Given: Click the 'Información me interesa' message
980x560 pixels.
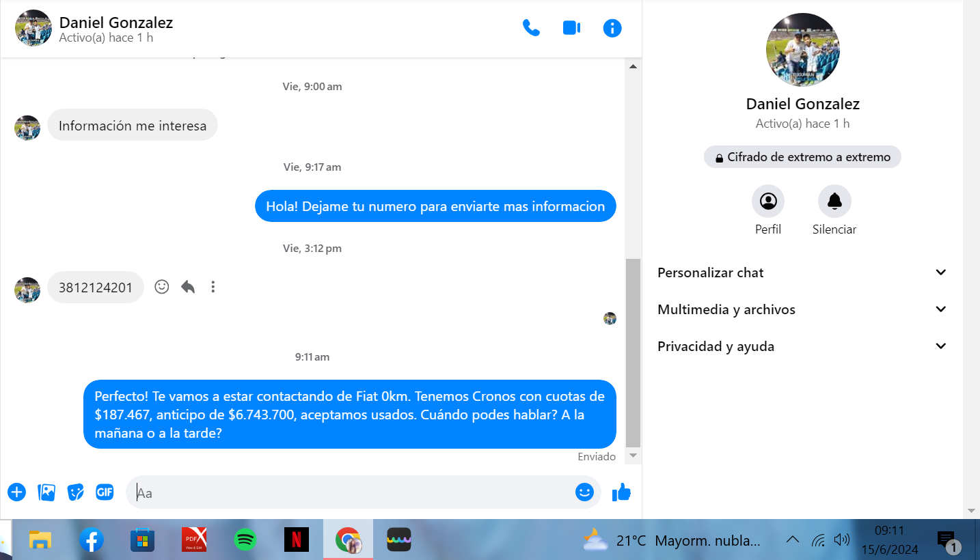Looking at the screenshot, I should [133, 126].
